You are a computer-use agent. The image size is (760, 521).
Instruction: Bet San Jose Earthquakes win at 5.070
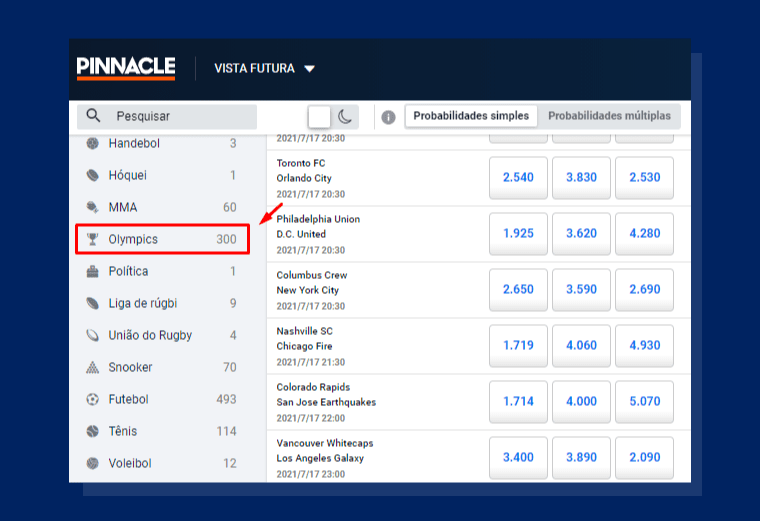coord(644,401)
